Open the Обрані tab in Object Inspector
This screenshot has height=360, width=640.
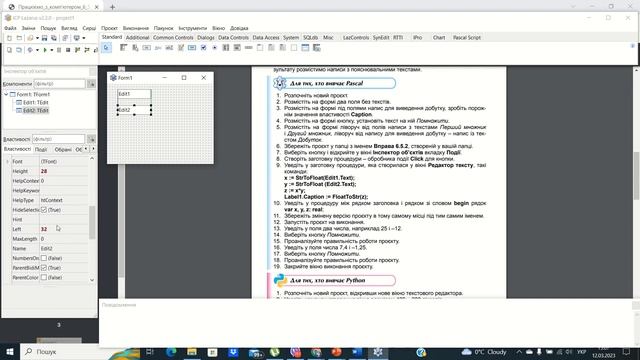click(63, 149)
